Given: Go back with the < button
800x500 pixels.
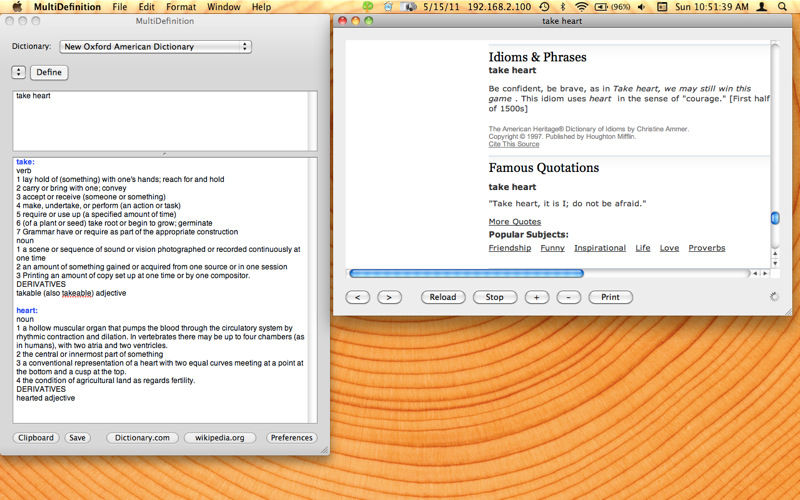Looking at the screenshot, I should (x=358, y=297).
